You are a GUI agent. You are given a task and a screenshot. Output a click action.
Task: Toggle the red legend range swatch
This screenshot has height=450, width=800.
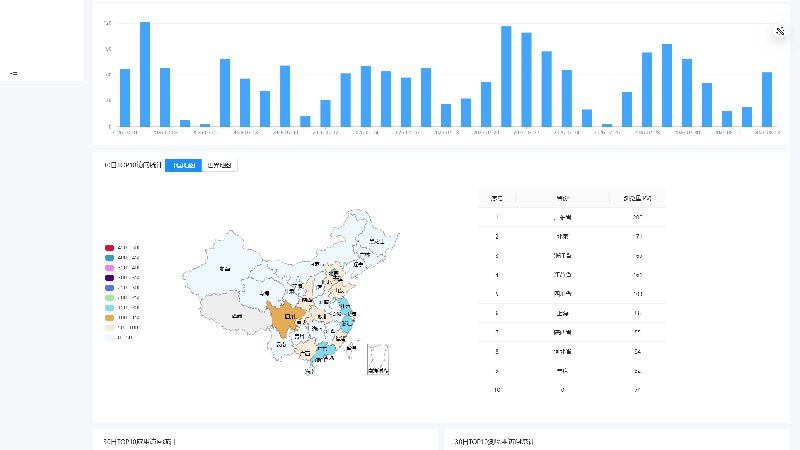(109, 247)
